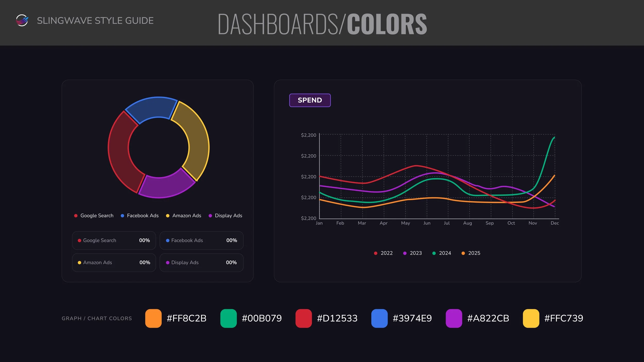Click the Display Ads 00% stat card
644x362 pixels.
(x=201, y=262)
